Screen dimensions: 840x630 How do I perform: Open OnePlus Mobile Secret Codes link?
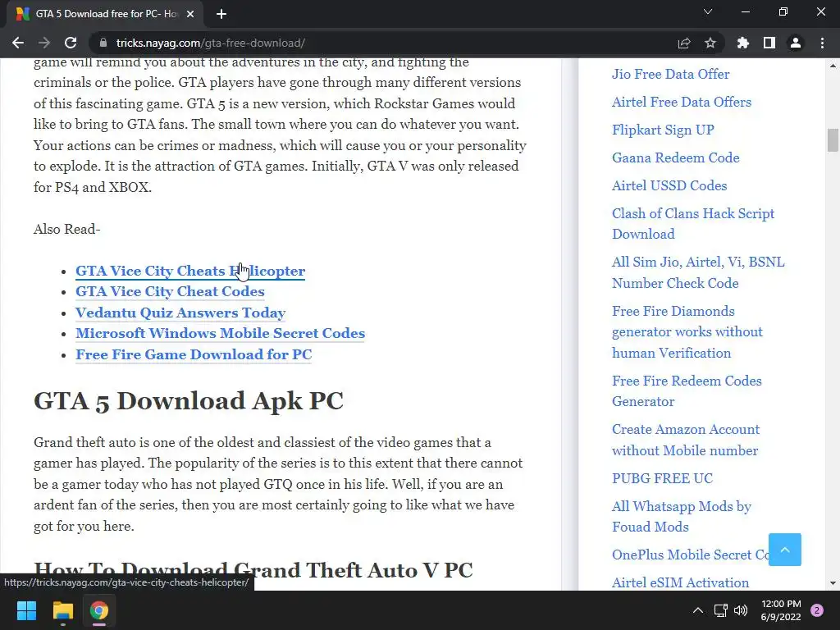click(x=691, y=555)
